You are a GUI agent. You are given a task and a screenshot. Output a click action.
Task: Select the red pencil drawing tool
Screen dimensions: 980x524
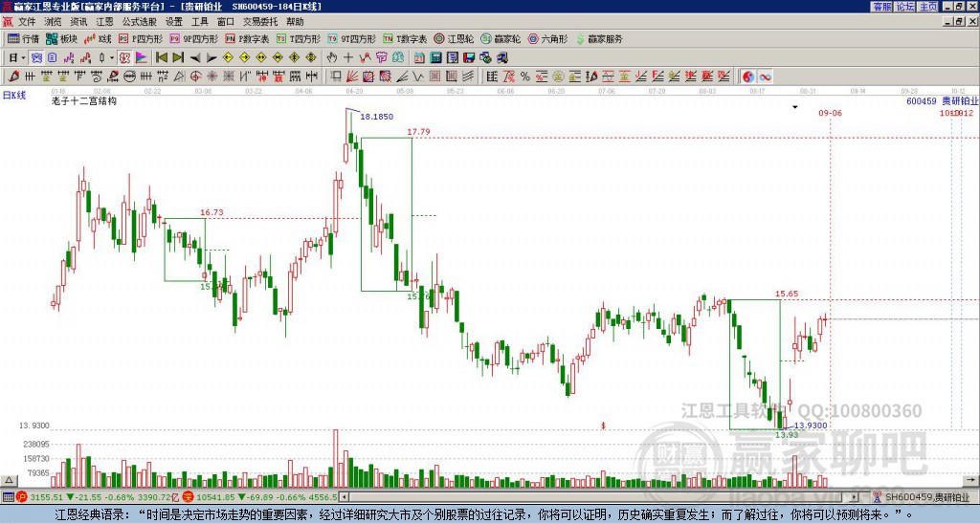point(13,76)
